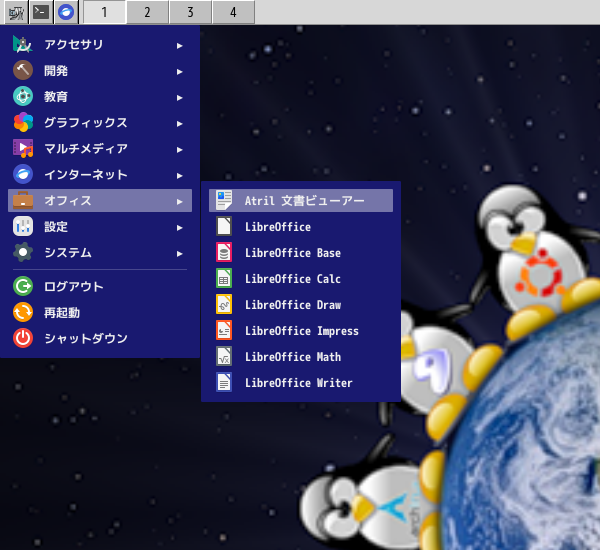Switch to workspace 2
Image resolution: width=600 pixels, height=550 pixels.
[x=147, y=12]
